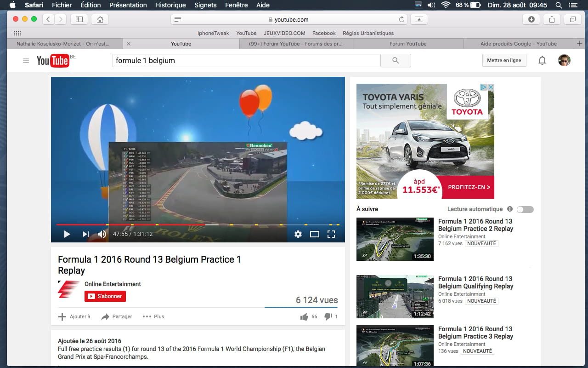588x368 pixels.
Task: Open Règles Urbanistiques bookmark
Action: click(x=368, y=33)
